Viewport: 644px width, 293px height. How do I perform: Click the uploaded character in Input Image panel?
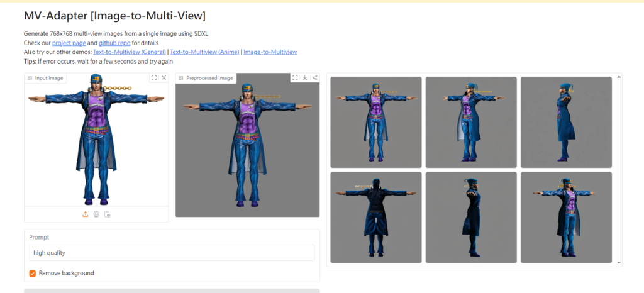[x=96, y=140]
